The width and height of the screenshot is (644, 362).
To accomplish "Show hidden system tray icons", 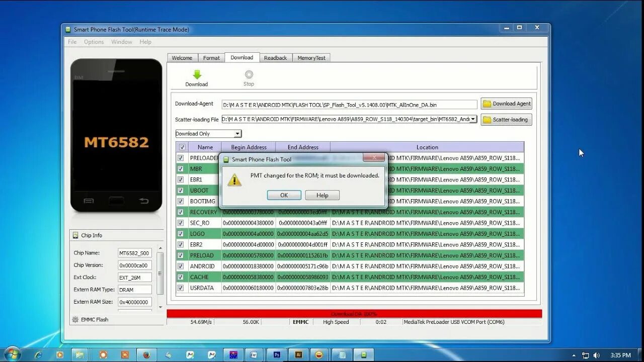I will [574, 355].
